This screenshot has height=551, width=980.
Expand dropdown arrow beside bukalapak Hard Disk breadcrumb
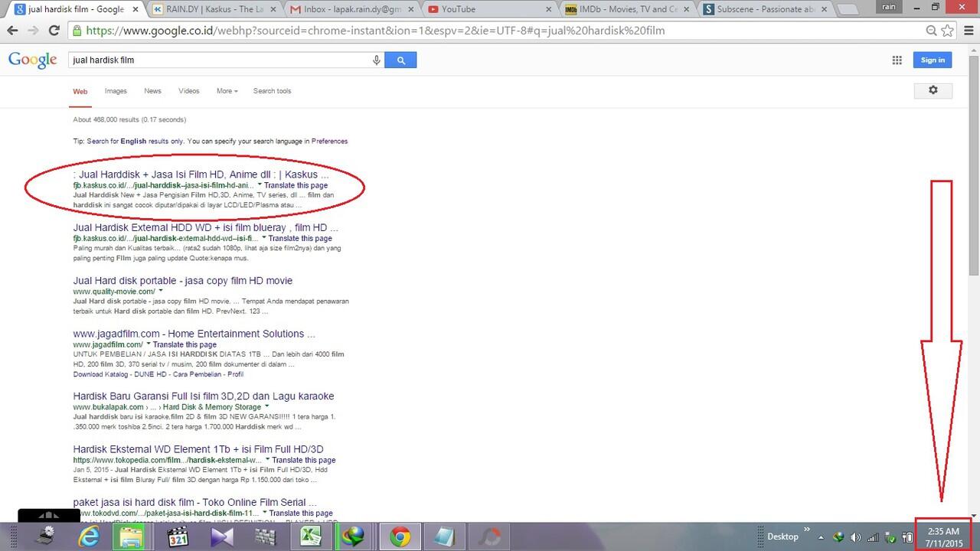267,406
